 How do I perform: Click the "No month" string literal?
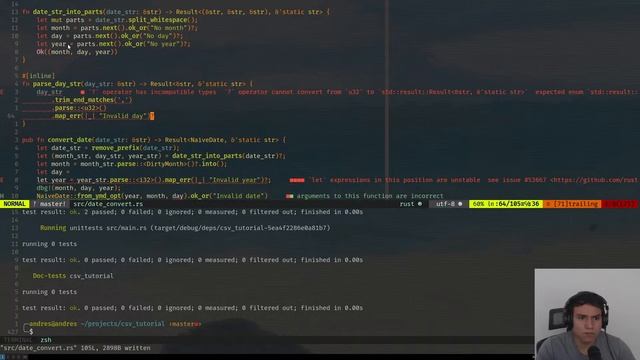click(x=168, y=28)
